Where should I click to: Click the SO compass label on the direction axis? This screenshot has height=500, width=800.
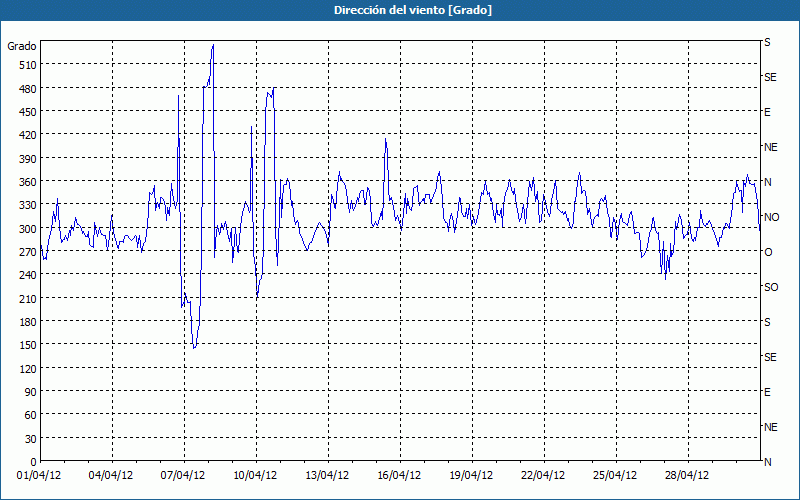pyautogui.click(x=771, y=288)
